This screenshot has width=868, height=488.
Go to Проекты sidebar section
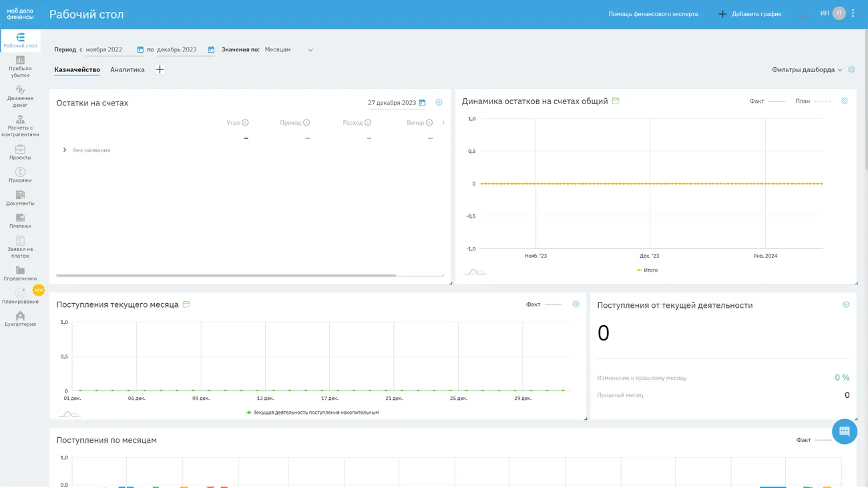coord(20,153)
